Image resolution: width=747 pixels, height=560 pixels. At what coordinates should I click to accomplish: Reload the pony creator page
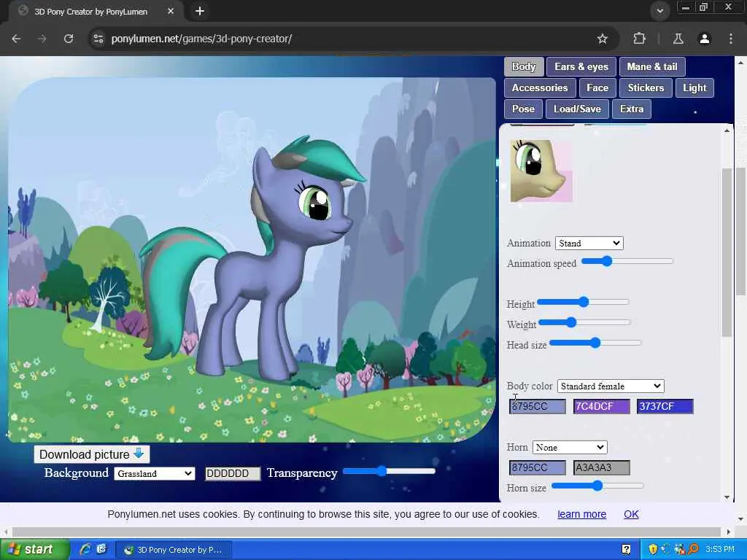click(69, 39)
